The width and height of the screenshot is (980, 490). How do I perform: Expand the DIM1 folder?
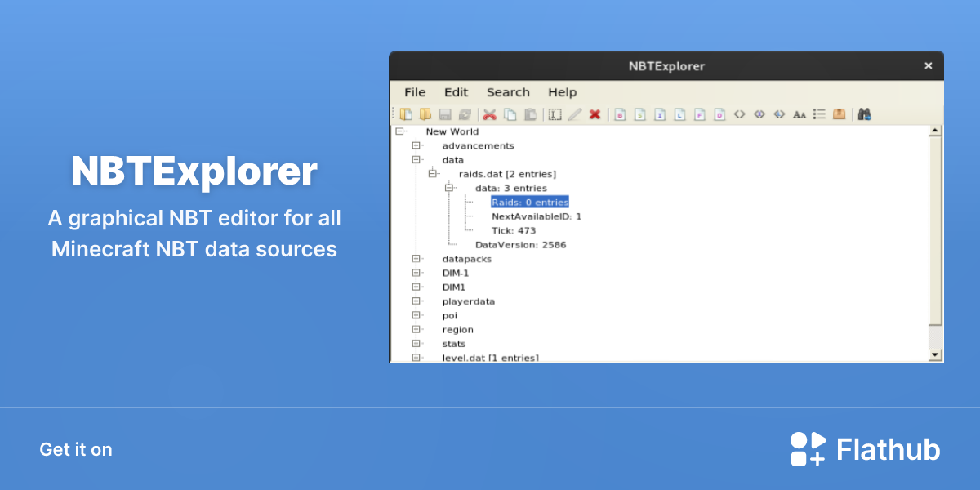416,287
